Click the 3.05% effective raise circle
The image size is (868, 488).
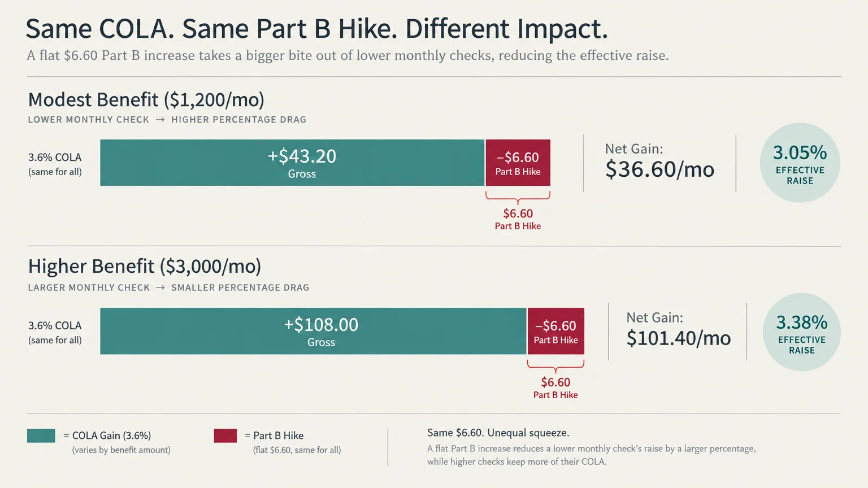(x=800, y=163)
